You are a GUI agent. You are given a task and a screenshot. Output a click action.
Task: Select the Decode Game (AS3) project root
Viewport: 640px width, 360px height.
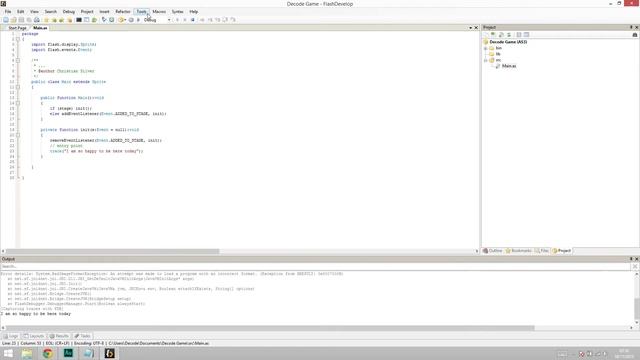(508, 42)
